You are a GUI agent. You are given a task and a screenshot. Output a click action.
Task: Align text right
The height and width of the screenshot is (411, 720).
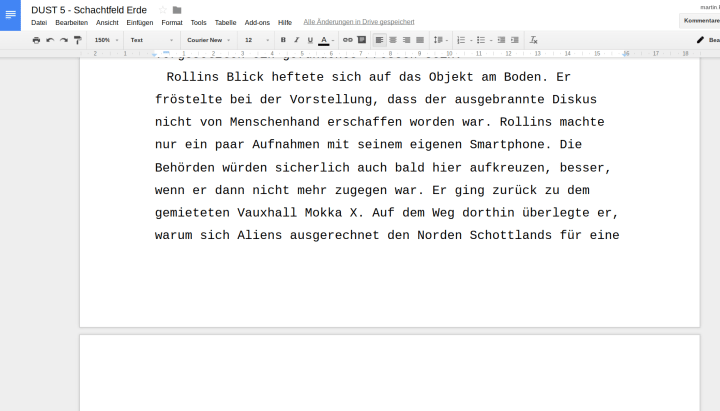[x=406, y=40]
